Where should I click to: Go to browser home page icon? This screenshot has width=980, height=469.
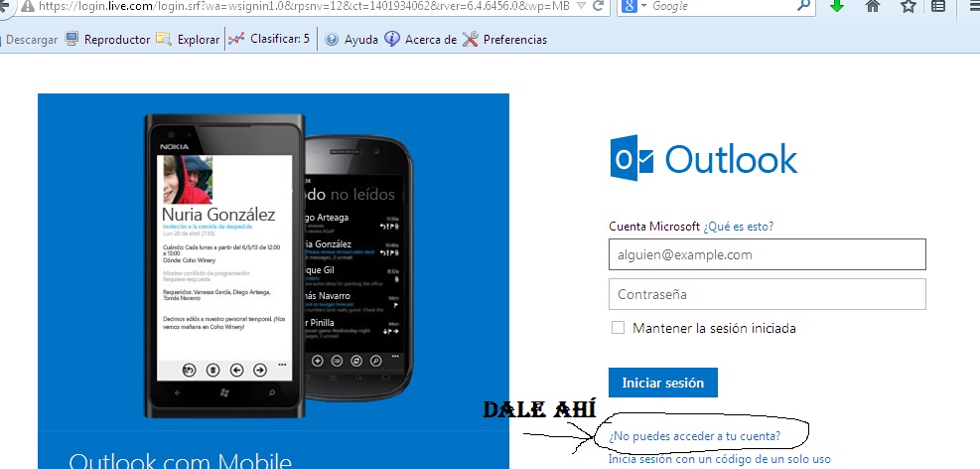[873, 6]
